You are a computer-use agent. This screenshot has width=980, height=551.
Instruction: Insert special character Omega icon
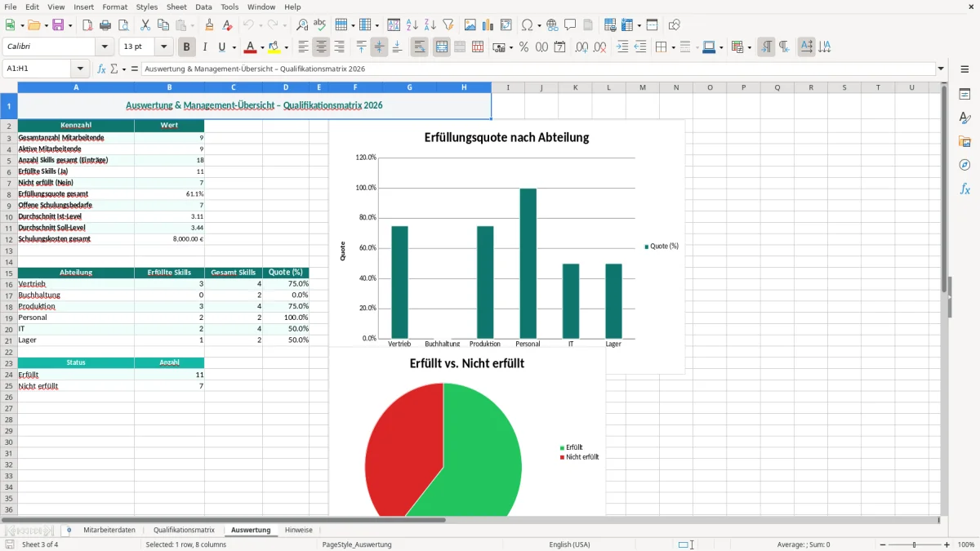[527, 25]
